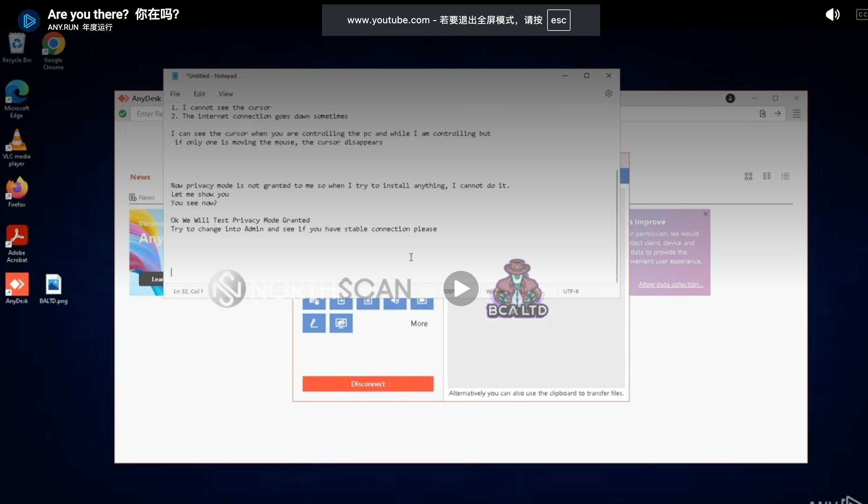
Task: Open the ANY.RUN channel logo
Action: [29, 21]
